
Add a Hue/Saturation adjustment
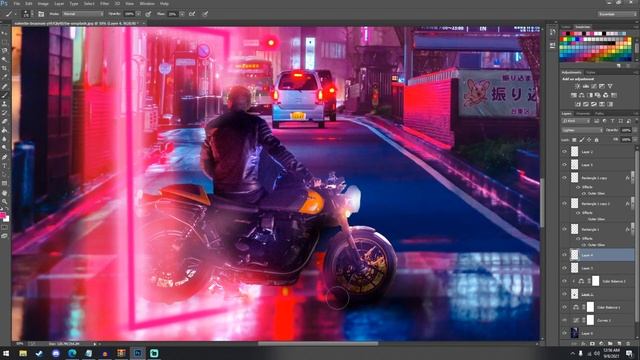[x=574, y=95]
